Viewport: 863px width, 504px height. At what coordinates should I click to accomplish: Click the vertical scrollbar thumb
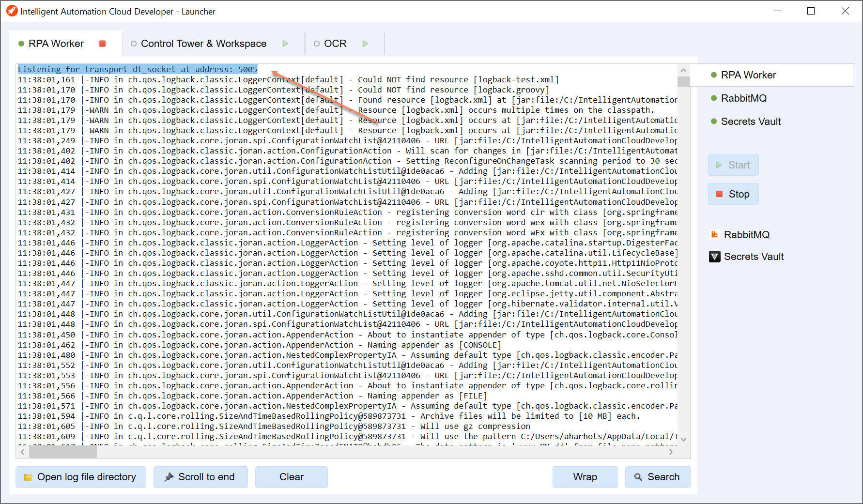tap(684, 81)
